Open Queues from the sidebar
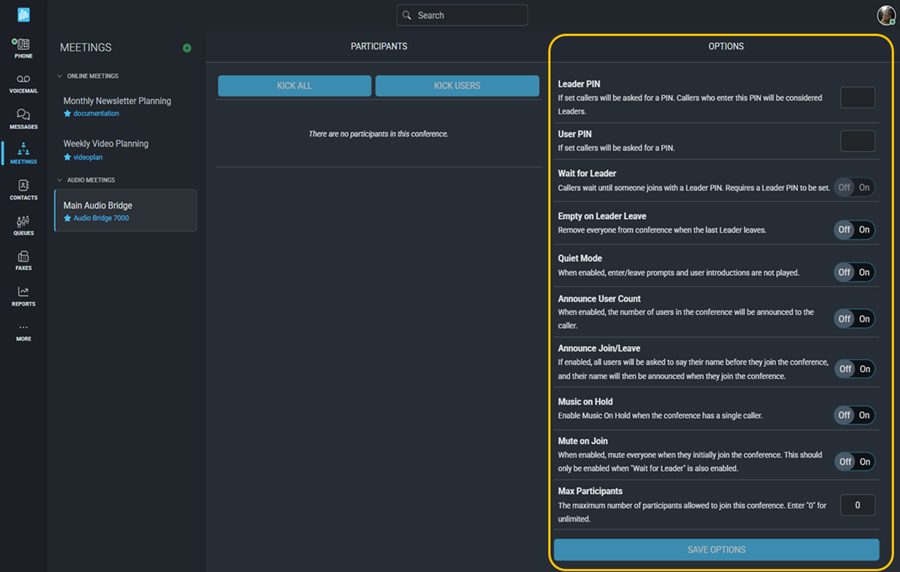This screenshot has height=572, width=900. pos(23,224)
